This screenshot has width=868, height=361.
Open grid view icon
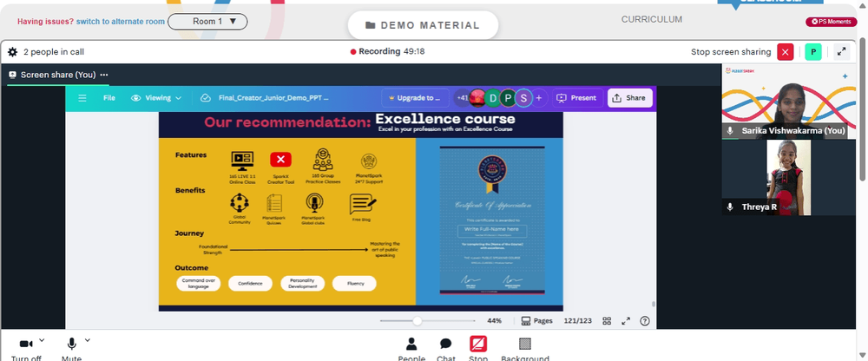(607, 321)
